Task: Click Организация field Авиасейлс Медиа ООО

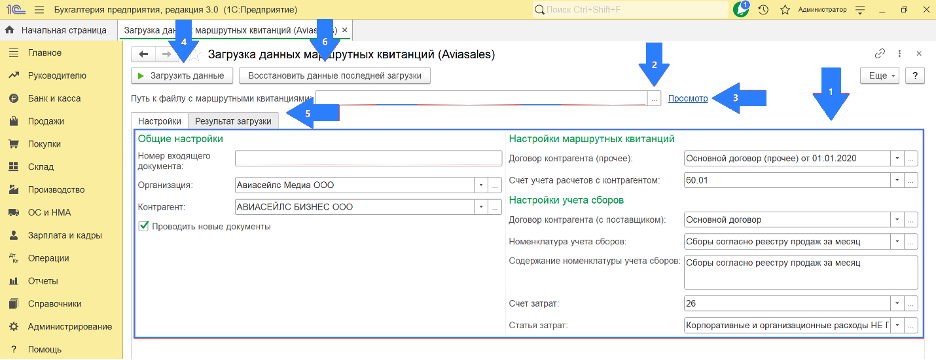Action: click(x=355, y=185)
